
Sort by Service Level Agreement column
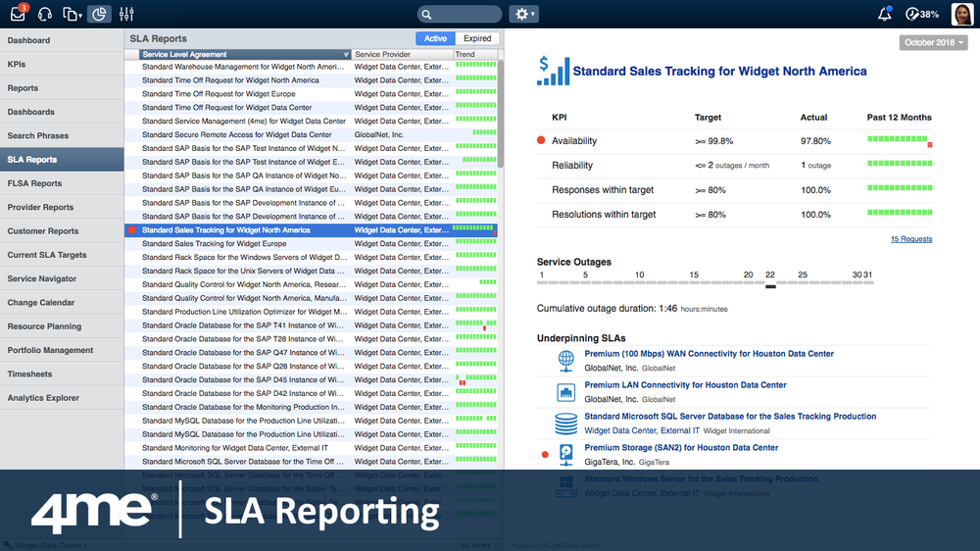pyautogui.click(x=245, y=54)
